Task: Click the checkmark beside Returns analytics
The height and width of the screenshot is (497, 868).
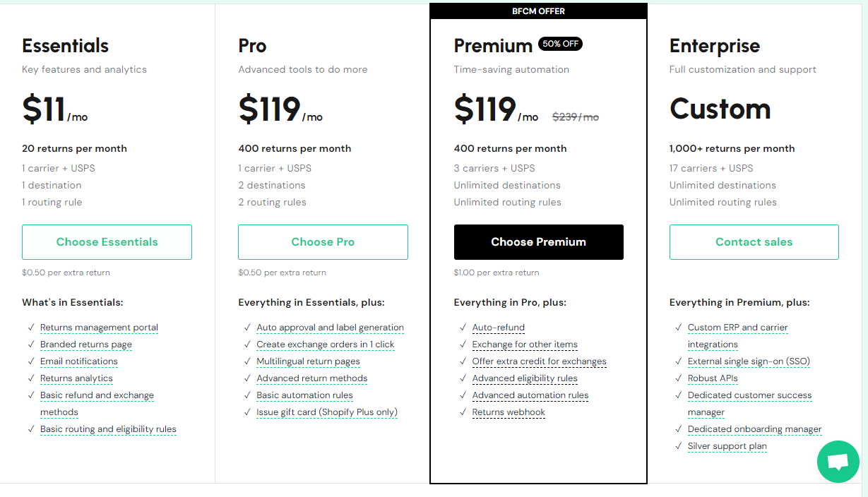Action: point(32,378)
